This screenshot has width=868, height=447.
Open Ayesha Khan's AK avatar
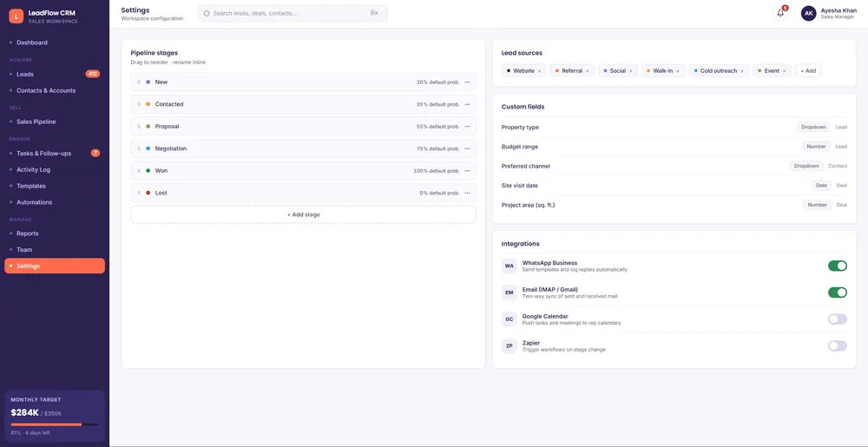coord(808,13)
